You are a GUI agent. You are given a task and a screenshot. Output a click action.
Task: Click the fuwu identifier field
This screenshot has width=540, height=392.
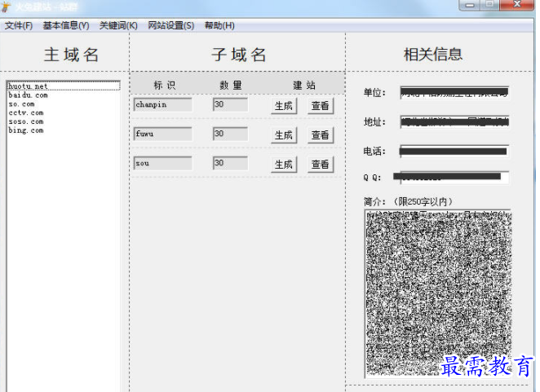tap(162, 134)
